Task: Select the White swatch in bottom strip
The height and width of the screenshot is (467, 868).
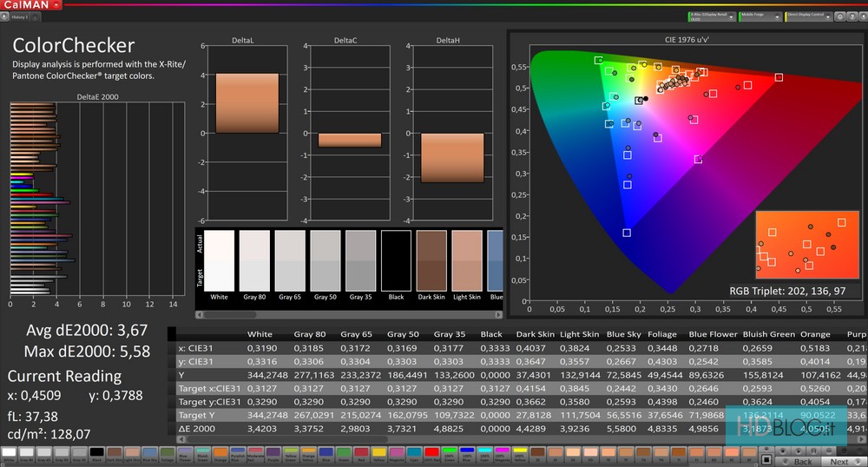Action: click(x=10, y=452)
